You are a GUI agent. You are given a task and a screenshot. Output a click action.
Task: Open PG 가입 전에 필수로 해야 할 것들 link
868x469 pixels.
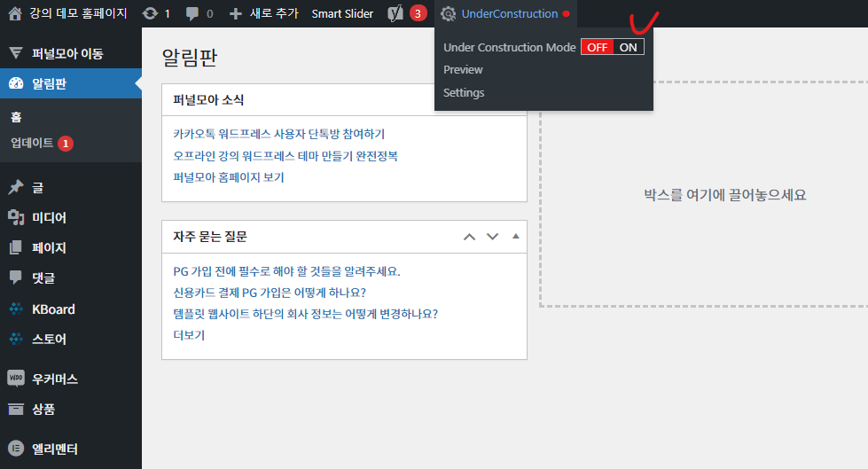(x=286, y=270)
